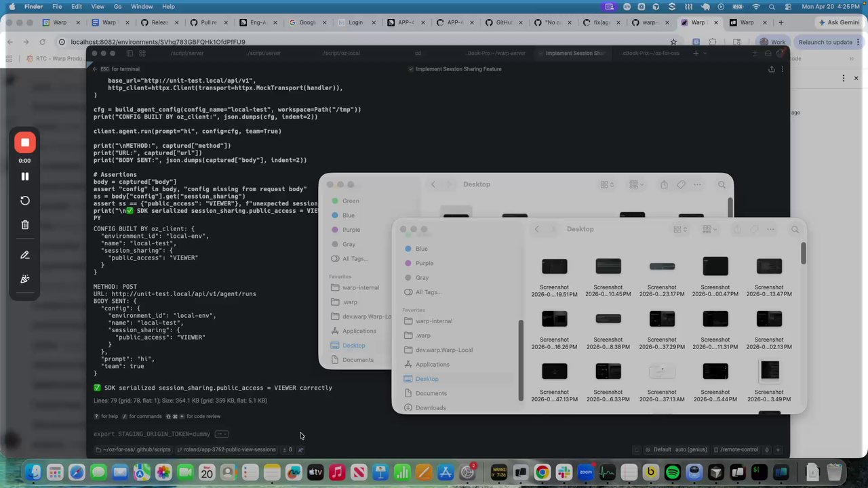The image size is (868, 488).
Task: Click the /remote-control chip in Warp
Action: (x=736, y=449)
